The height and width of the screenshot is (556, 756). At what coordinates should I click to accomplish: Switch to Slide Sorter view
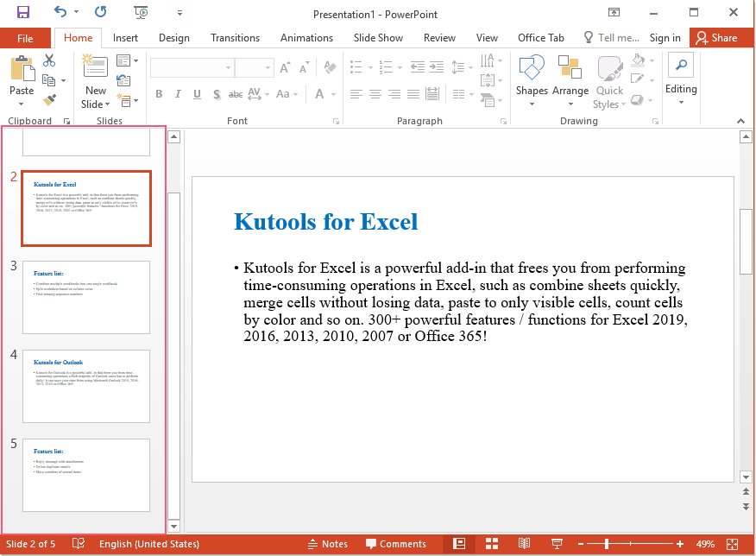click(x=492, y=544)
